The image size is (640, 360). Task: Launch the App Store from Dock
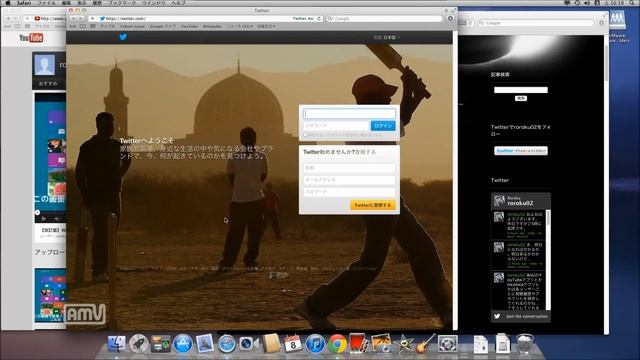click(x=182, y=344)
